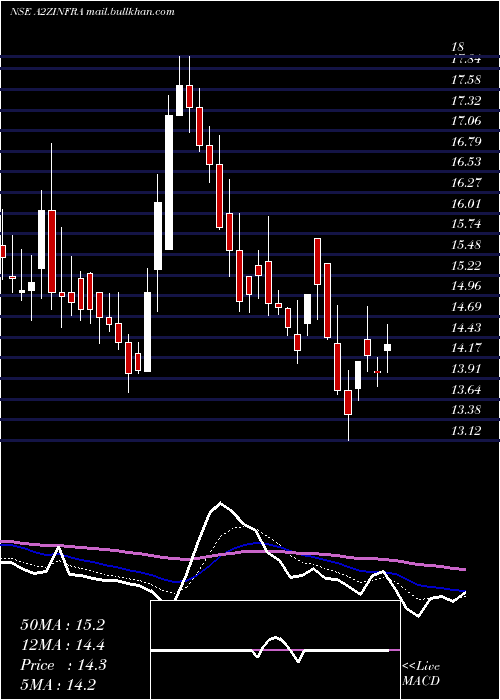
Task: Click the 17.06 price axis label
Action: pyautogui.click(x=466, y=121)
